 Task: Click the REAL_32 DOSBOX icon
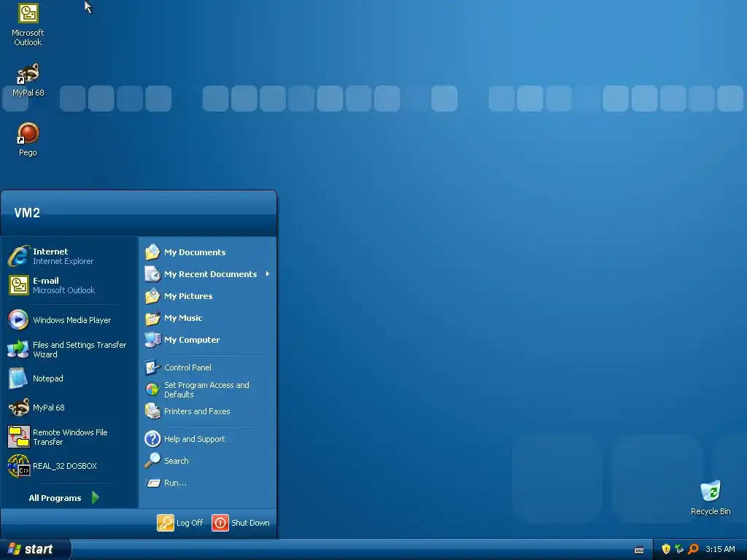click(x=18, y=466)
